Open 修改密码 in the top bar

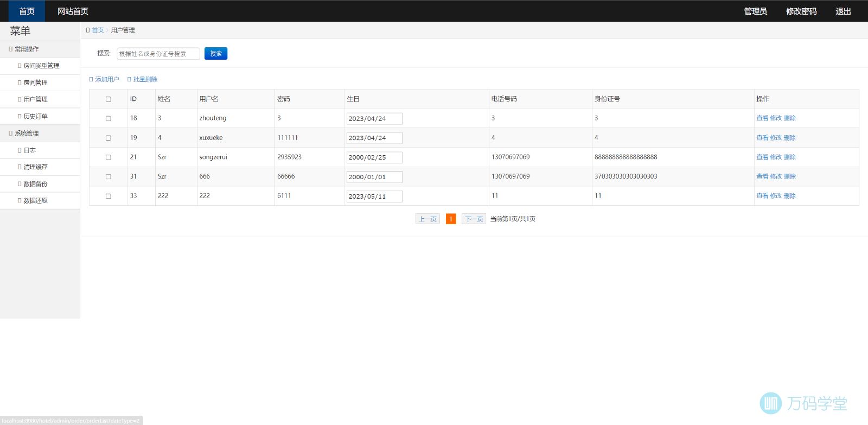tap(801, 11)
